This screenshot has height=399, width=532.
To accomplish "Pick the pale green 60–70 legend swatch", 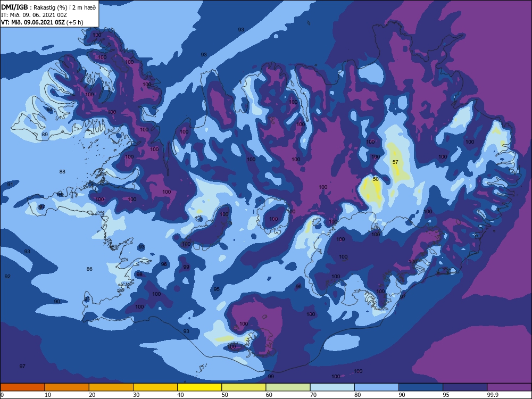I will click(x=288, y=387).
